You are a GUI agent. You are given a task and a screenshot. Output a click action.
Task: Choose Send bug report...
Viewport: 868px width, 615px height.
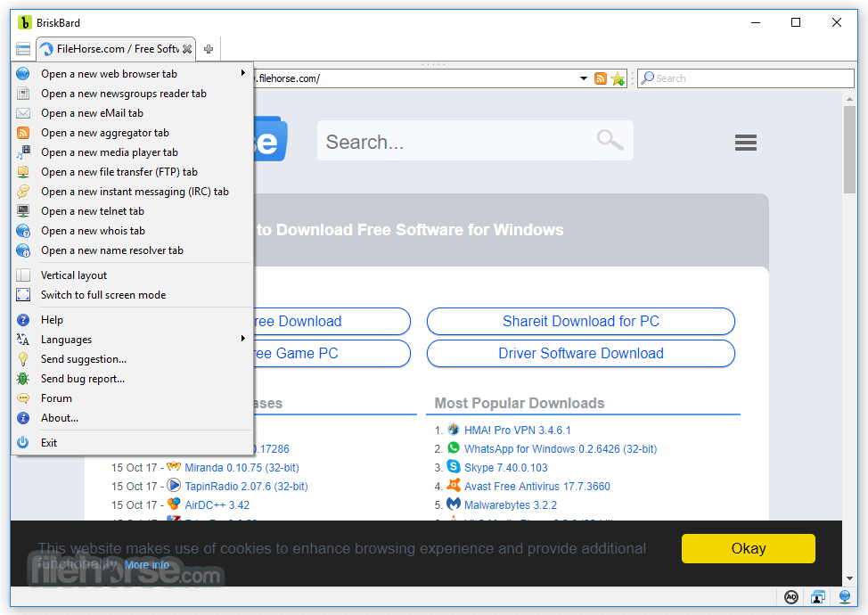tap(132, 379)
